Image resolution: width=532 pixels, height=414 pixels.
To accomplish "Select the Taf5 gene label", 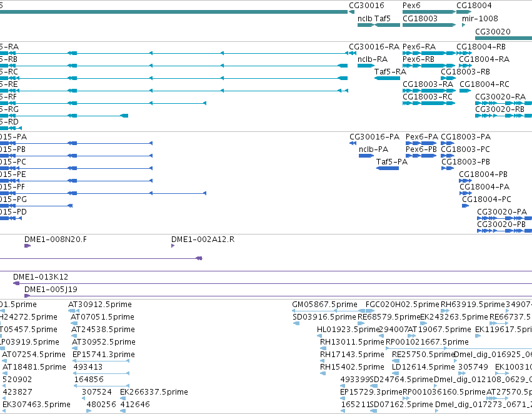I will click(x=383, y=19).
